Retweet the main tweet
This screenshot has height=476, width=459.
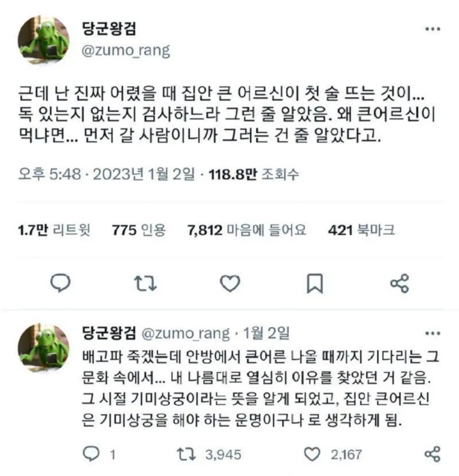145,283
